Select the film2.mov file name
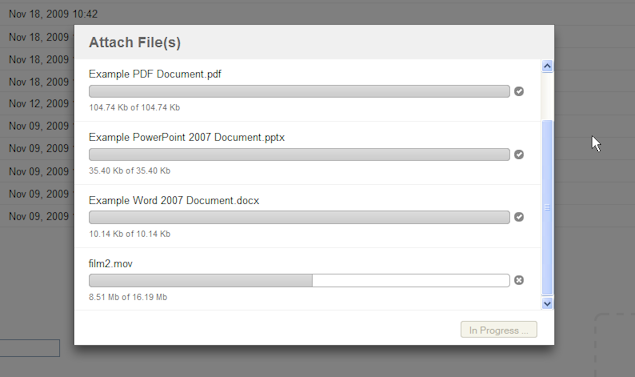 tap(111, 264)
